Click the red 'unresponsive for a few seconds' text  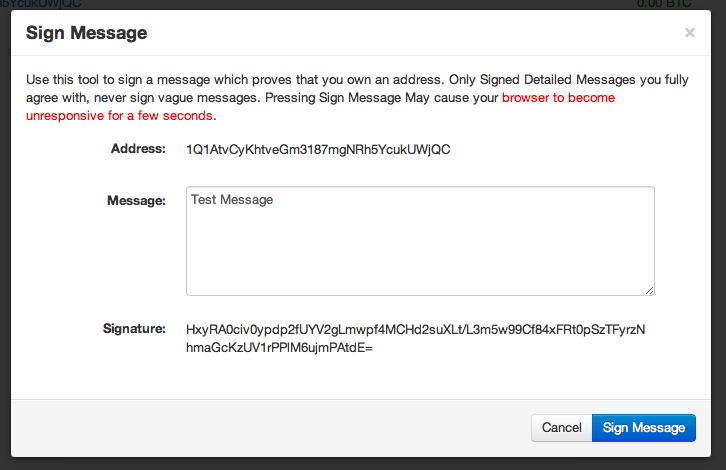coord(119,116)
